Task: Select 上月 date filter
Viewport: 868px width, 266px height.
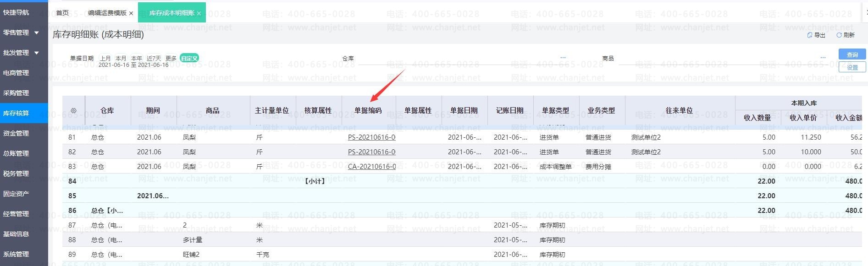Action: point(105,58)
